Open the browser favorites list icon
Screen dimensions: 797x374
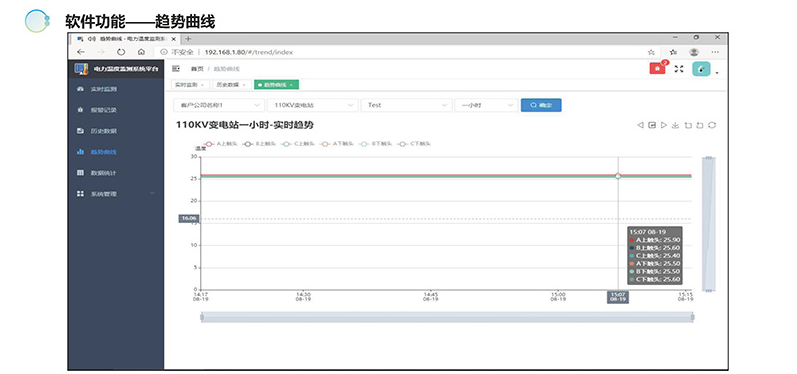(673, 52)
